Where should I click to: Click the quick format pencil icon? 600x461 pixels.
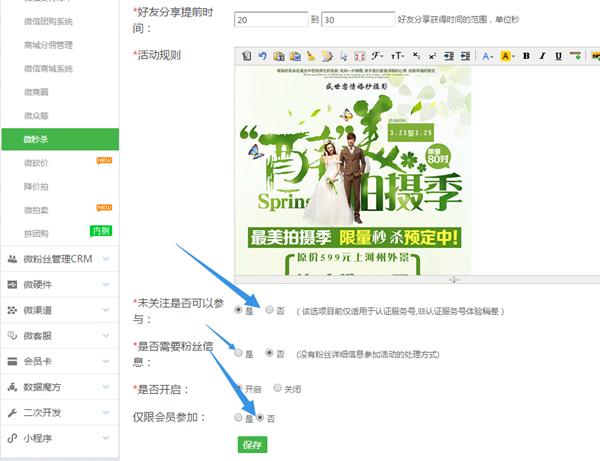tap(327, 56)
